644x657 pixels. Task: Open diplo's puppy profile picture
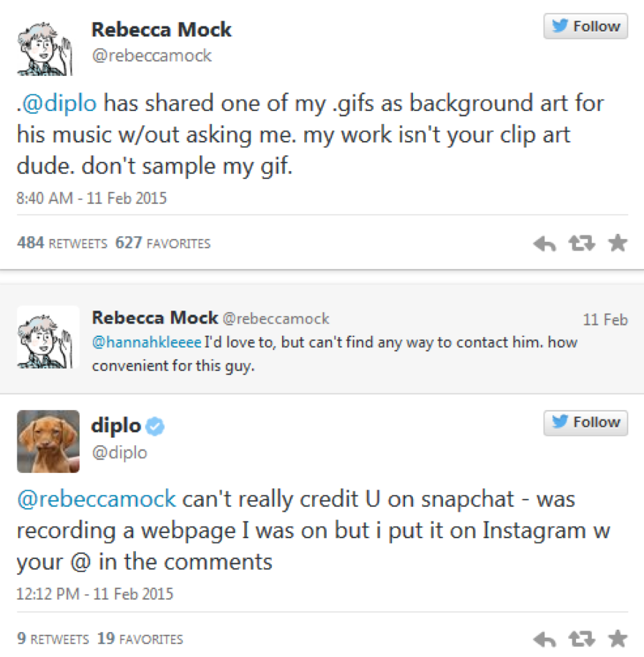pos(48,441)
